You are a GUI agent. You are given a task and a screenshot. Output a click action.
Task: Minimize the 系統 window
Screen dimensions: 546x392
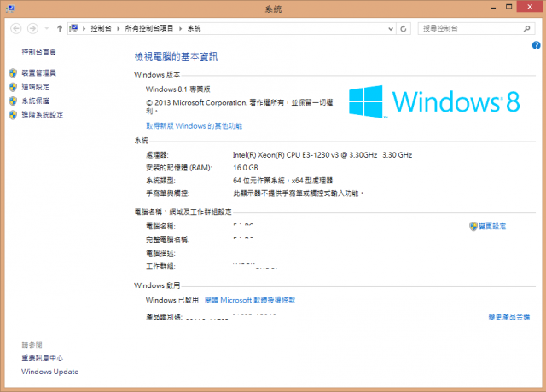click(x=493, y=8)
